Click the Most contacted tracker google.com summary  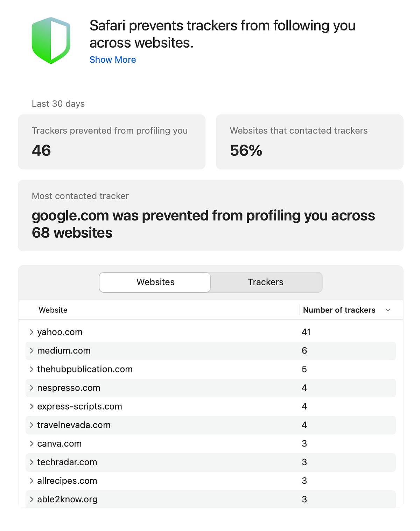(210, 215)
